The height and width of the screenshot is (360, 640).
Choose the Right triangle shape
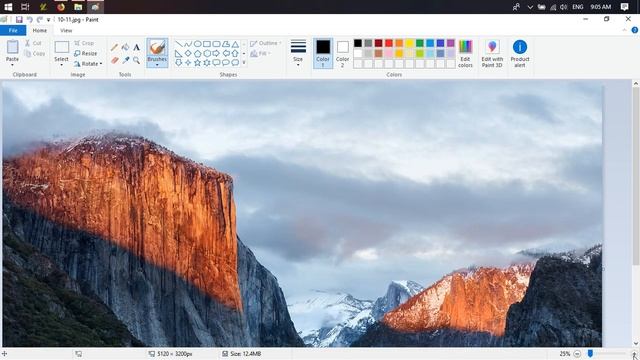click(x=178, y=53)
